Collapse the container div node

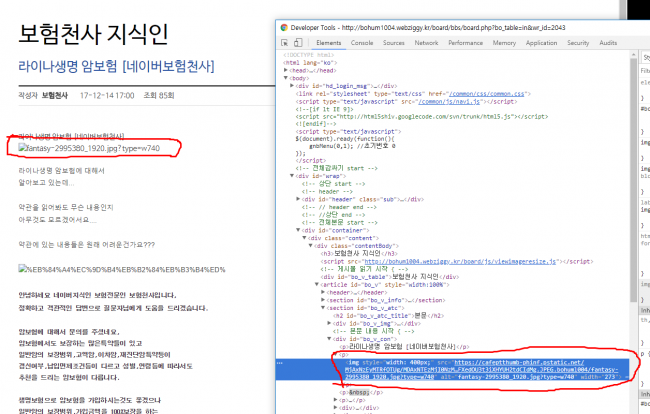(x=298, y=230)
